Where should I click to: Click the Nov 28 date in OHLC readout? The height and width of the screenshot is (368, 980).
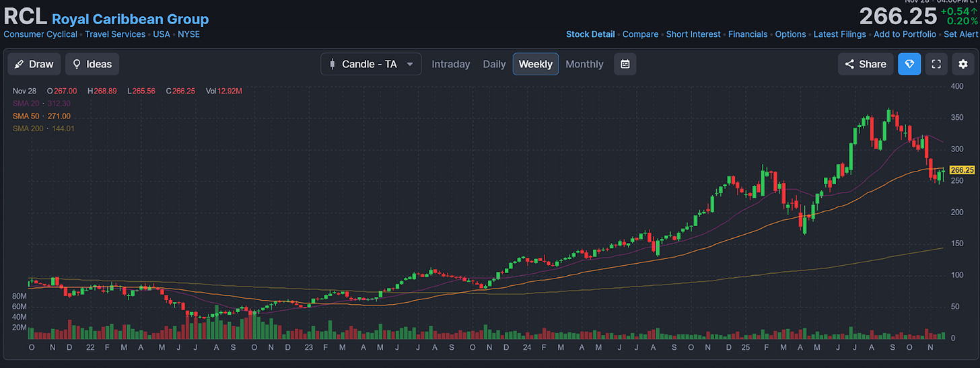coord(24,91)
